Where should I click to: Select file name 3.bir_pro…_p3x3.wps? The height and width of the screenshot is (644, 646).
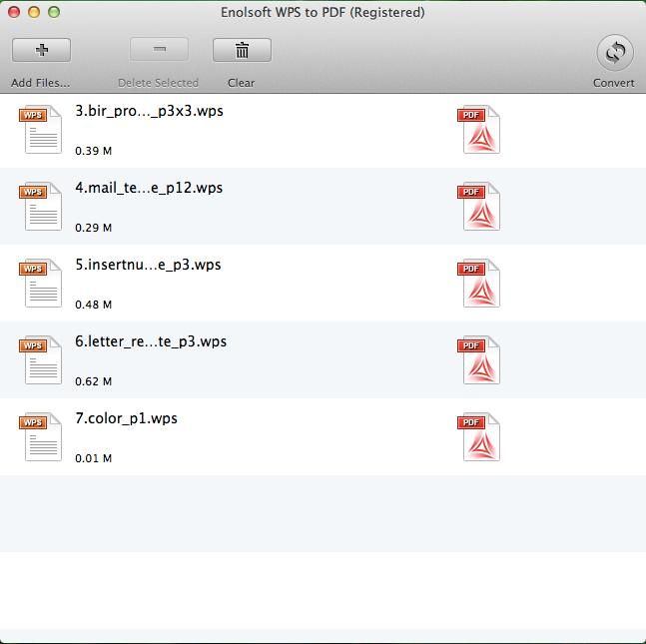(x=149, y=111)
